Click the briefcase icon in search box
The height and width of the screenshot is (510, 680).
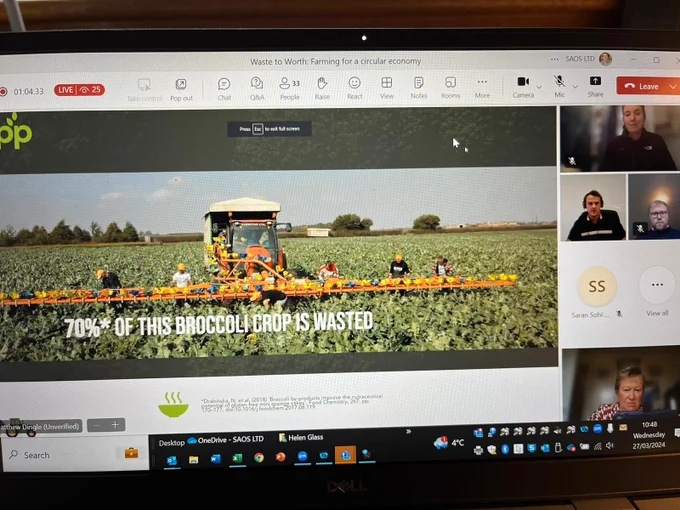click(x=131, y=453)
